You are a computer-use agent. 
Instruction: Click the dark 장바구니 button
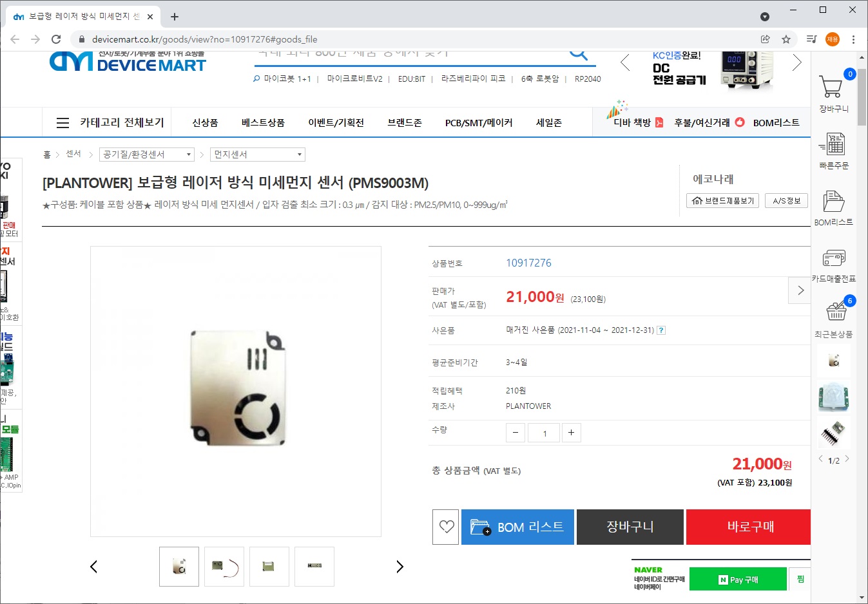tap(630, 527)
